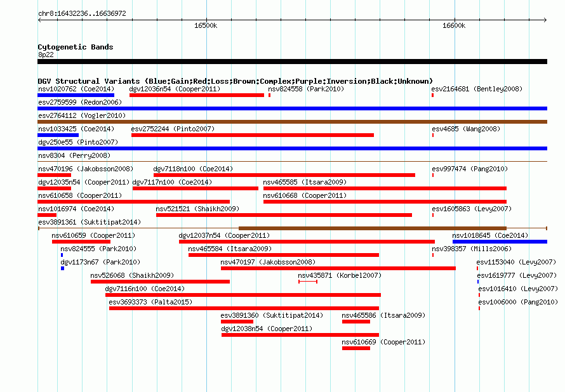Click nsv1016974 (Coe2014) label

tap(76, 209)
